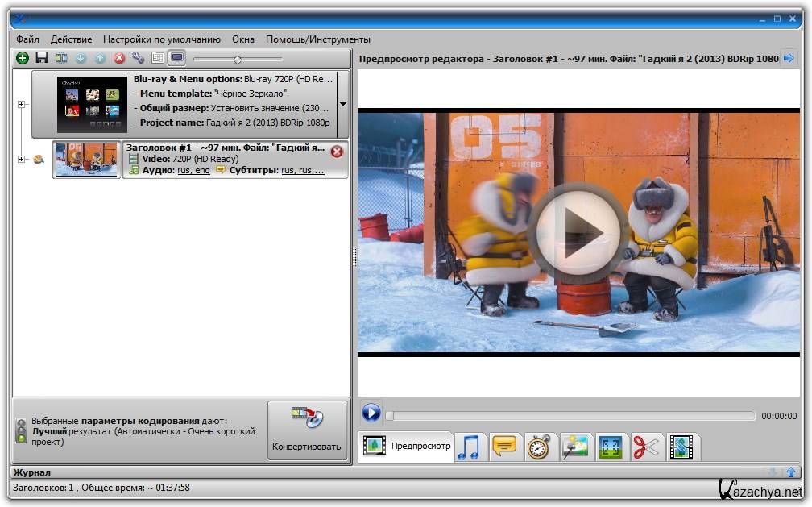Click the green add title button
Viewport: 812px width, 507px height.
(23, 58)
